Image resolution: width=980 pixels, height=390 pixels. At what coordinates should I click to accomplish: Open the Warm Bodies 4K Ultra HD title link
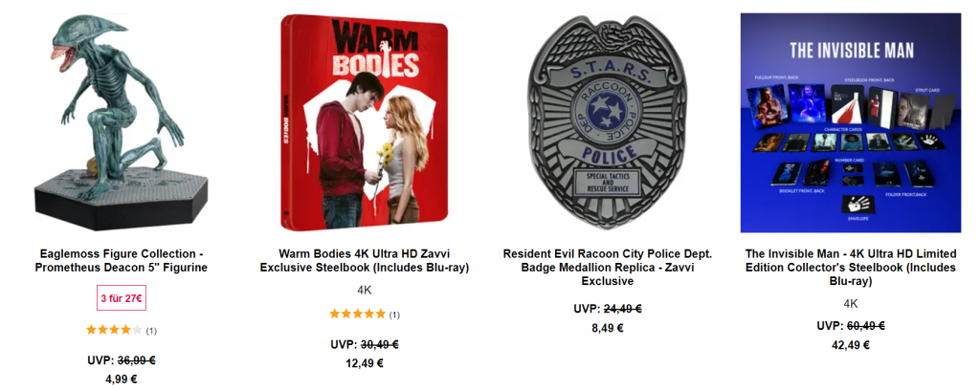click(x=365, y=261)
